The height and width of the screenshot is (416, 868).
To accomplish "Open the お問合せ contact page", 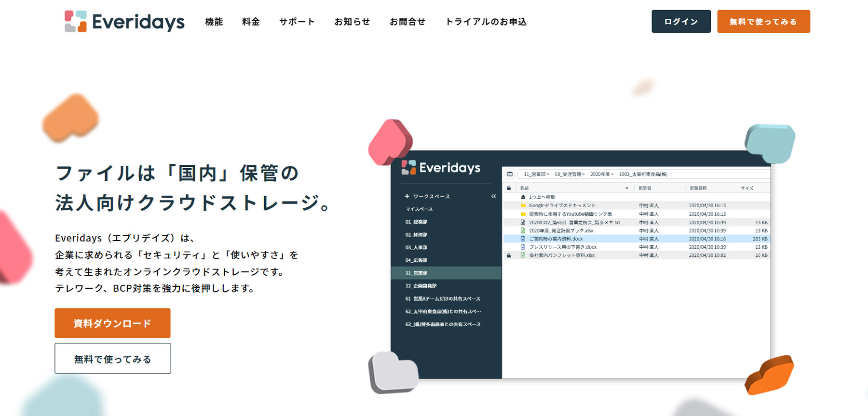I will coord(407,22).
